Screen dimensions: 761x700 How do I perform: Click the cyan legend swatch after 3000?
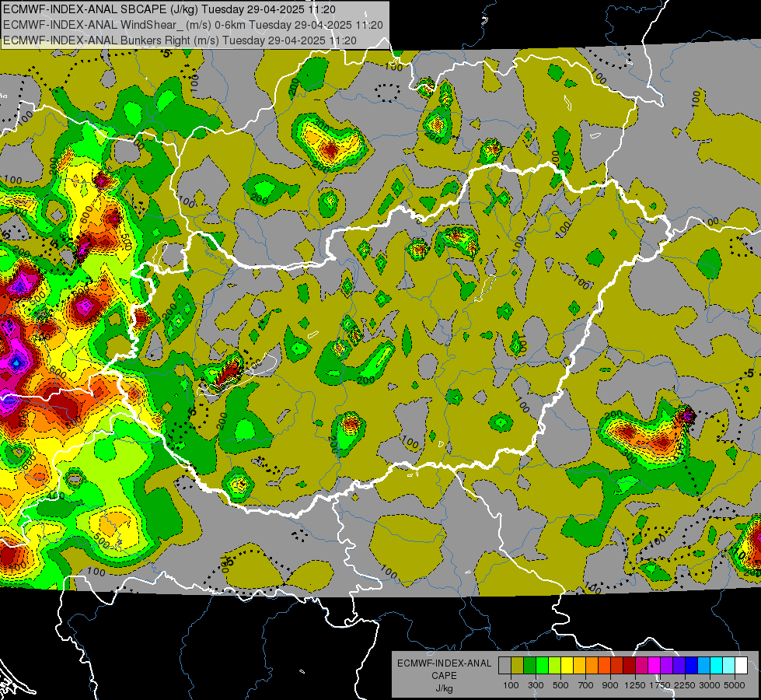coord(717,666)
